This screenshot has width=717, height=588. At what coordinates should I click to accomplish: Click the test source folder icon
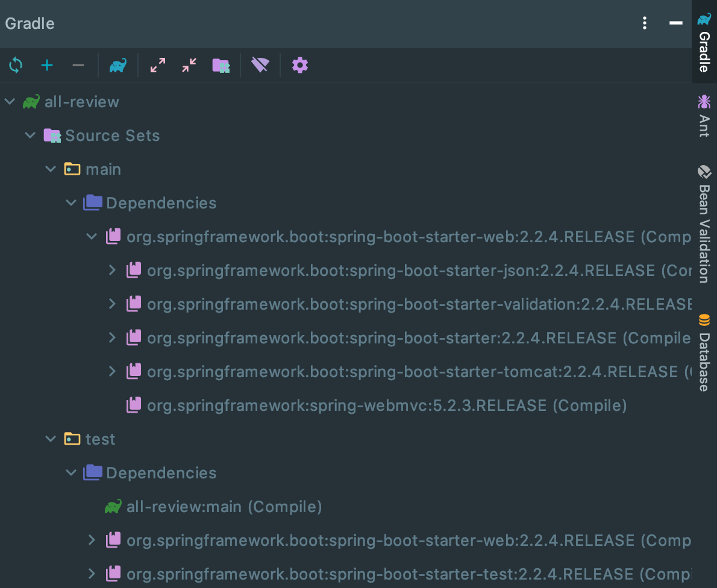coord(72,439)
